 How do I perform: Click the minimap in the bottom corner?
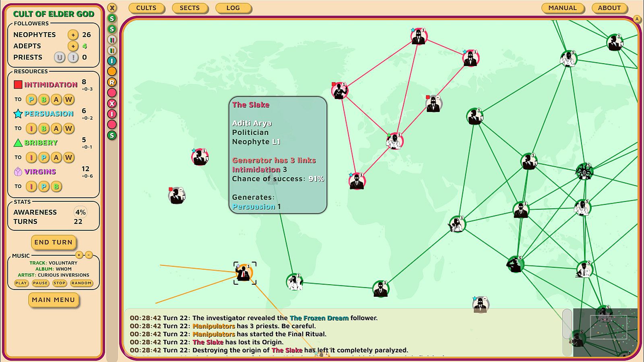[605, 333]
